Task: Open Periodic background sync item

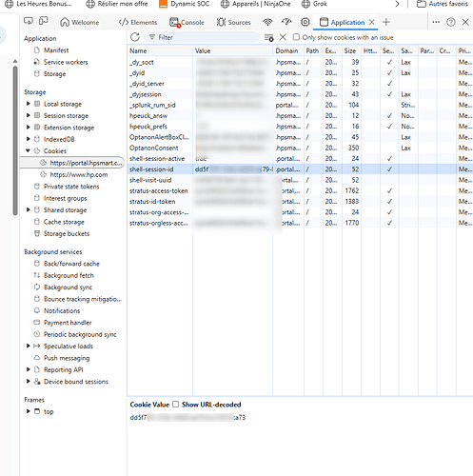Action: point(80,334)
